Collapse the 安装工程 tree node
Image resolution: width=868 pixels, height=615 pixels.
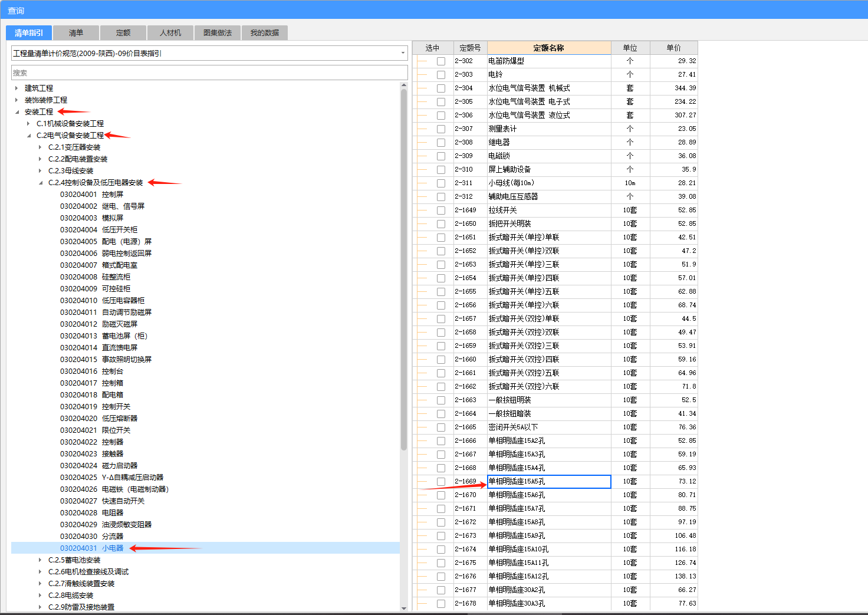17,111
